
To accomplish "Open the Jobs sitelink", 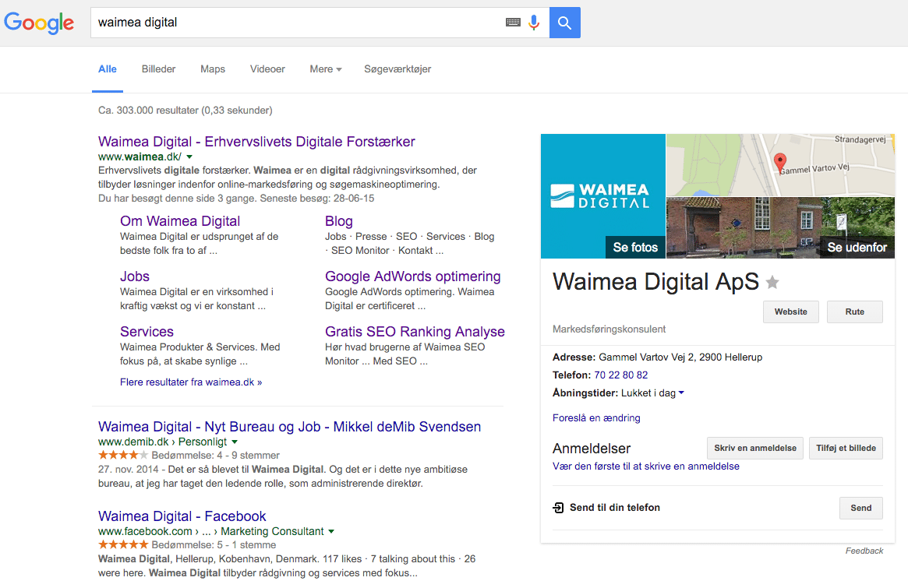I will 134,276.
